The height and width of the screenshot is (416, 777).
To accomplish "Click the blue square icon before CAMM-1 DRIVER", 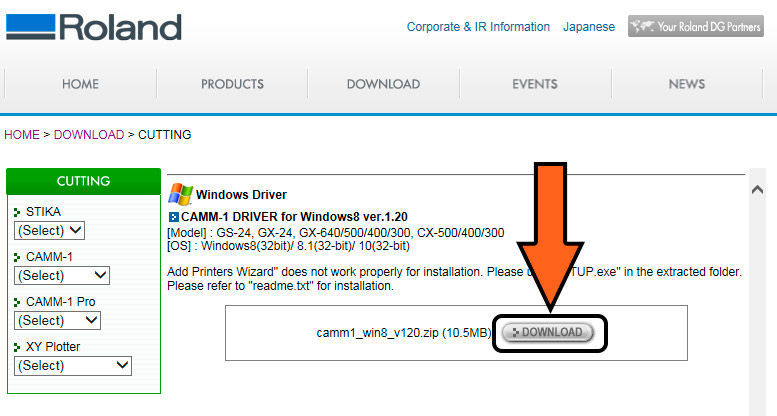I will (173, 217).
